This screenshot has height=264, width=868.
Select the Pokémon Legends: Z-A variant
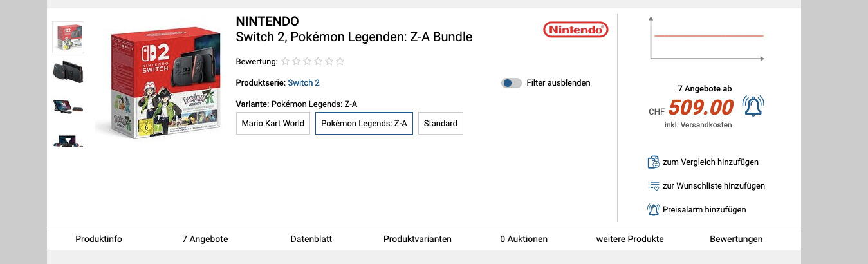click(364, 124)
